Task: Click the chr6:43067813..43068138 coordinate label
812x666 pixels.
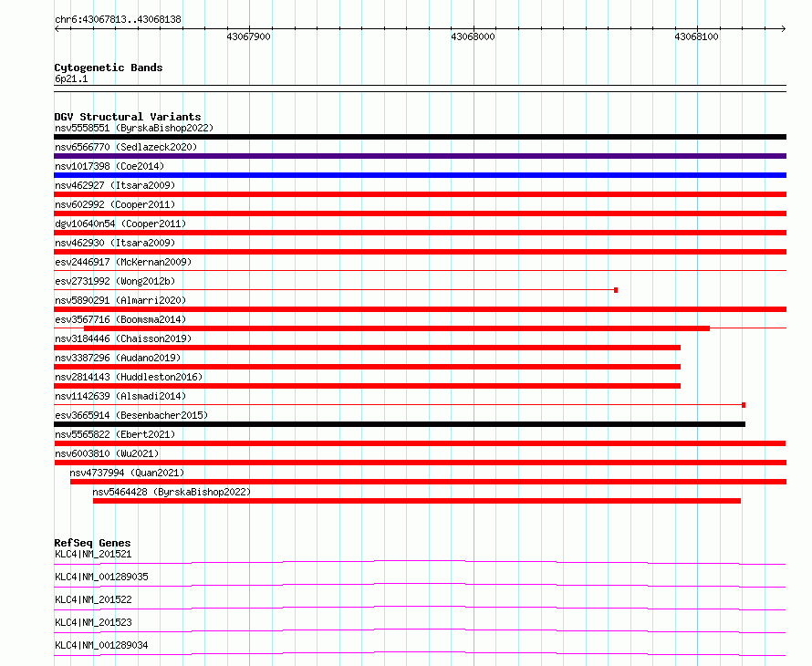Action: point(118,20)
